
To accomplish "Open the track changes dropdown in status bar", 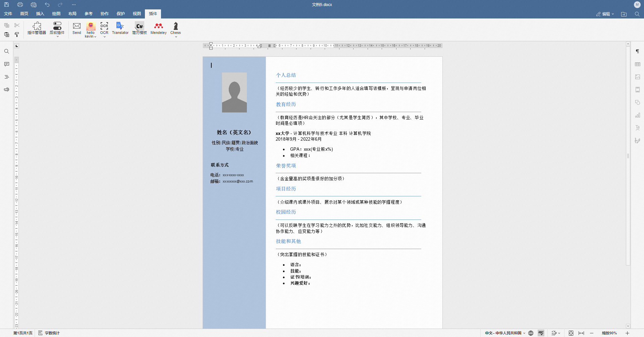I will 556,333.
